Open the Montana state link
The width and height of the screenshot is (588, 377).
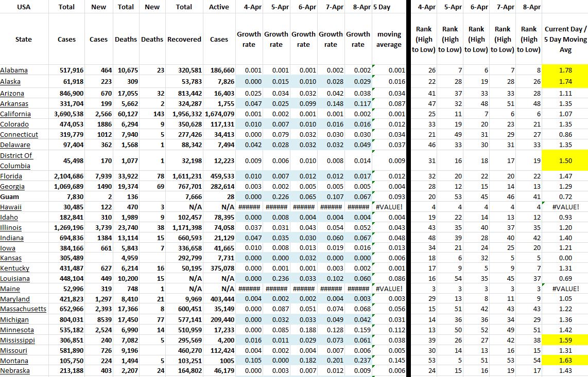click(14, 361)
